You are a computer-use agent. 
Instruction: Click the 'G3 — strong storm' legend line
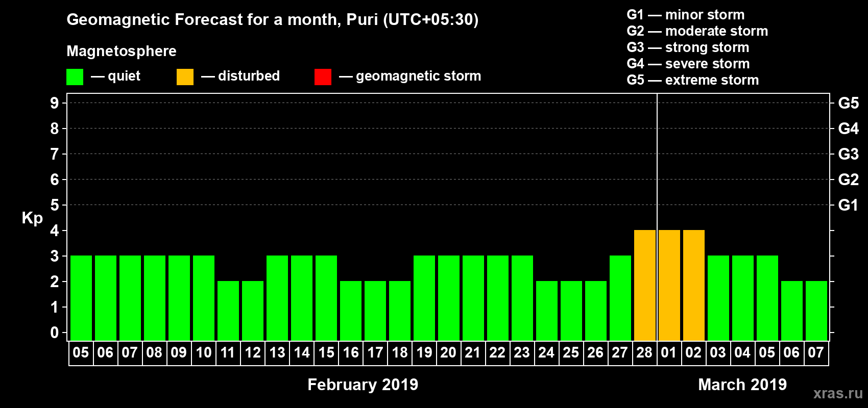click(688, 47)
